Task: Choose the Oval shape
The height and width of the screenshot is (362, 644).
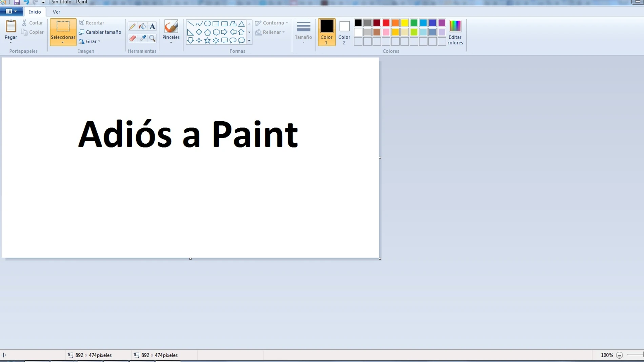Action: coord(207,24)
